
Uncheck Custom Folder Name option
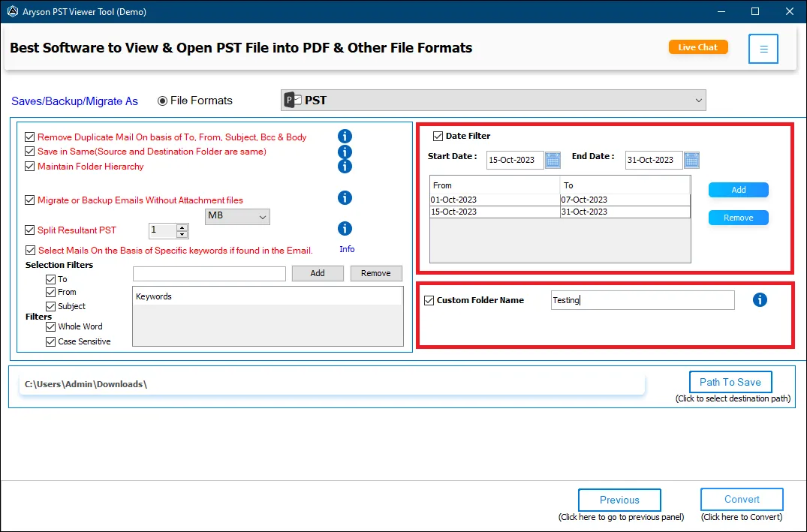(x=429, y=300)
